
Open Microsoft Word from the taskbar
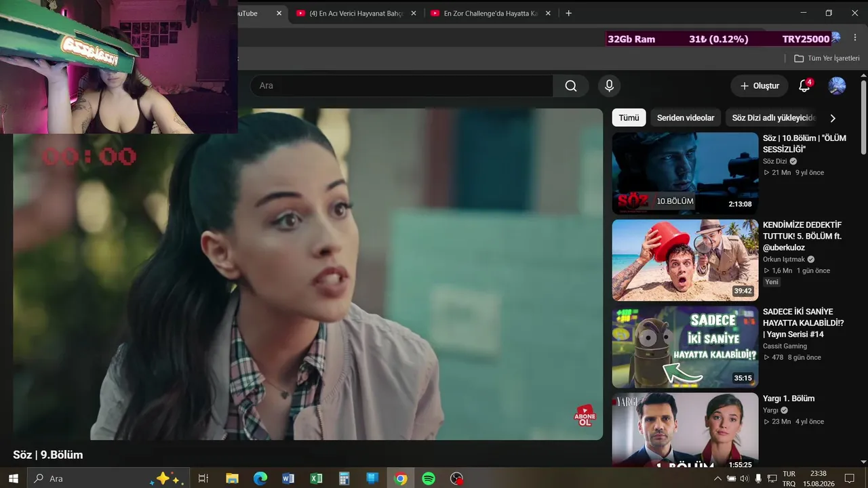coord(288,479)
